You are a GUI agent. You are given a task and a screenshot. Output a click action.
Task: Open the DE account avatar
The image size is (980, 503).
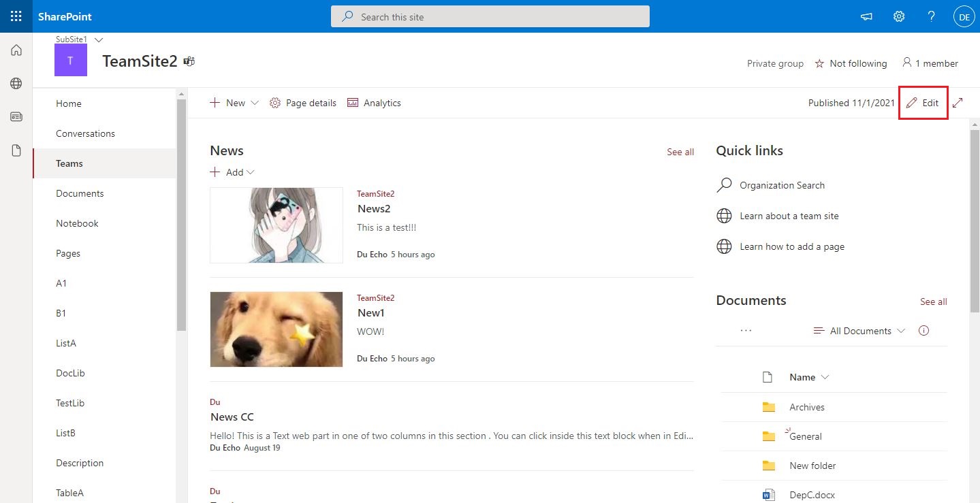click(x=964, y=17)
